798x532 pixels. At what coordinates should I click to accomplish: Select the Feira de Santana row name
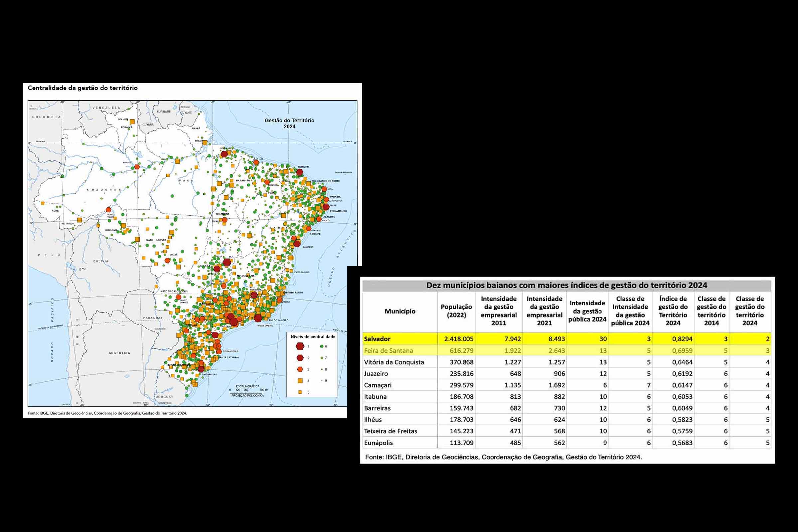coord(388,351)
